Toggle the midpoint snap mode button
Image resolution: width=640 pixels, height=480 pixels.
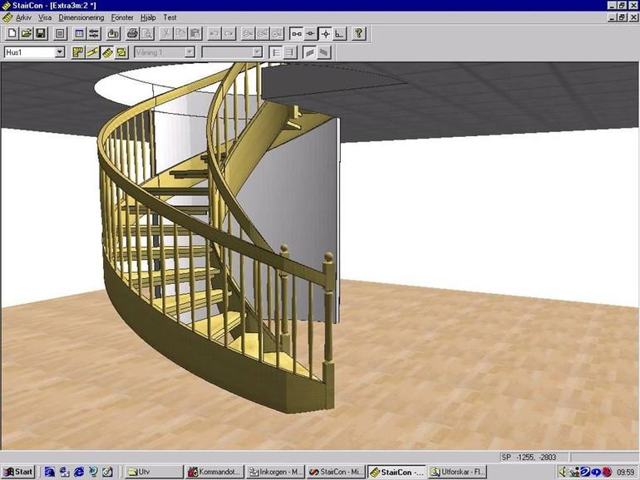pos(311,33)
